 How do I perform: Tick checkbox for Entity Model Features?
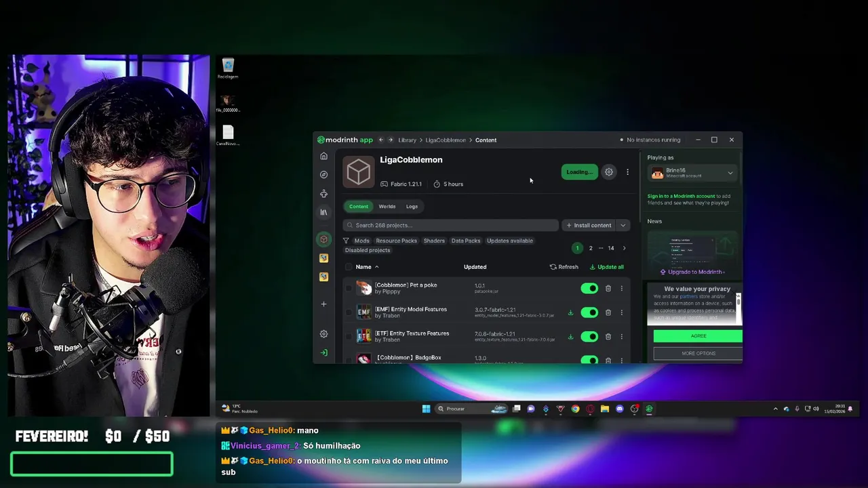(349, 312)
